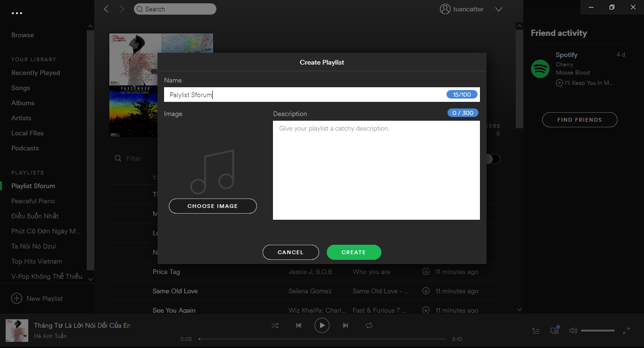
Task: Go back with the left arrow
Action: [x=106, y=9]
